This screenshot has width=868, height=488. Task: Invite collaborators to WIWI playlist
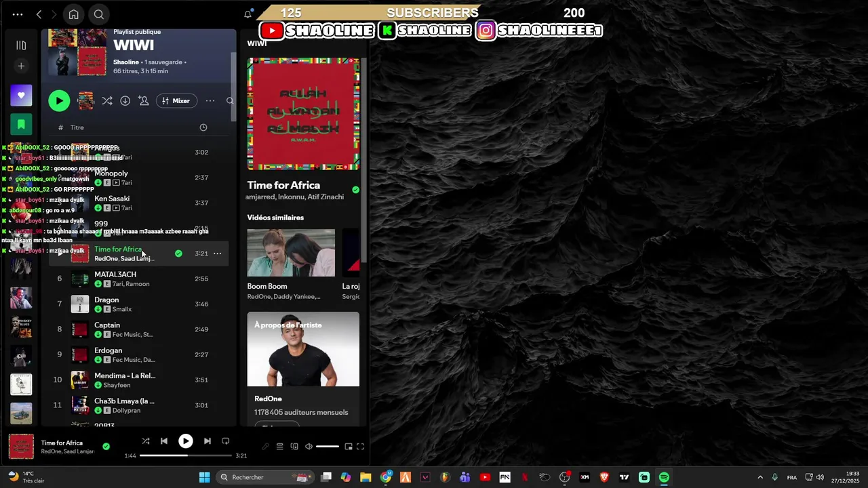pos(144,101)
